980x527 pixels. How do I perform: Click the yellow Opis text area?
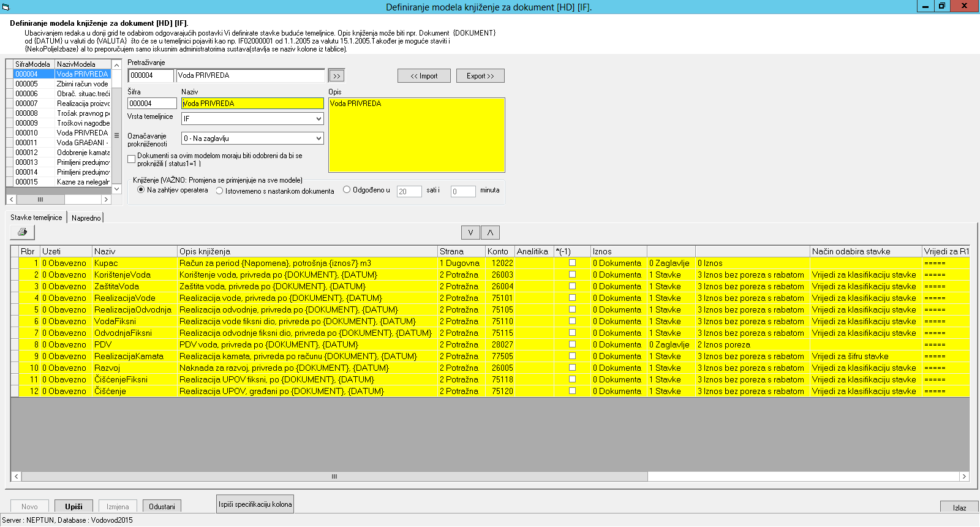tap(417, 135)
